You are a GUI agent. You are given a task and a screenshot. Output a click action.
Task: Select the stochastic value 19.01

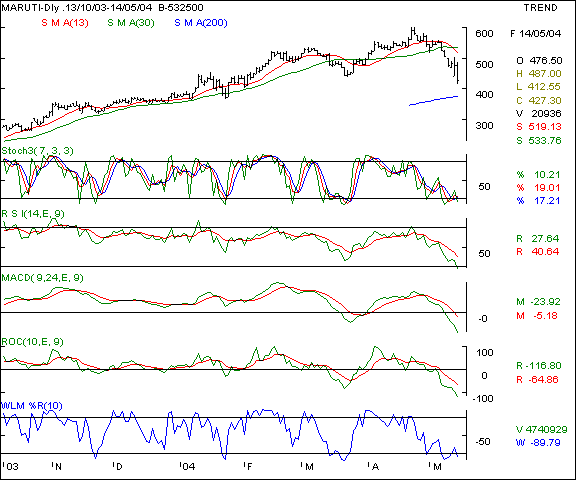click(547, 187)
